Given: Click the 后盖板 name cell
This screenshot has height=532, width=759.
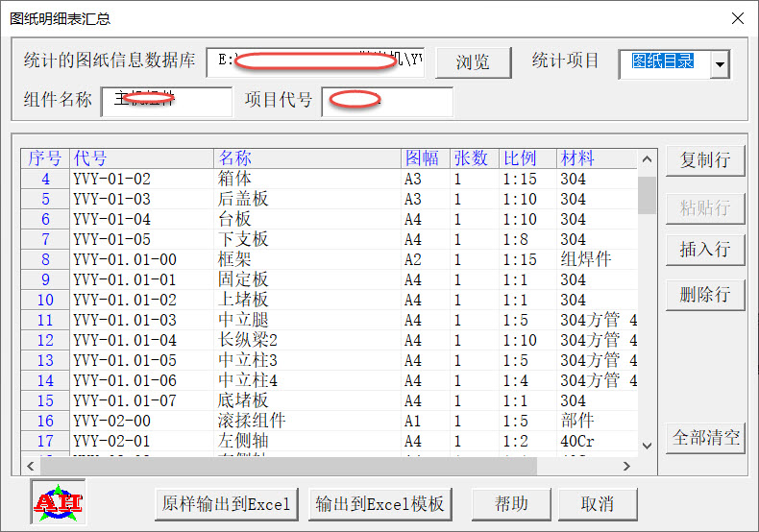Looking at the screenshot, I should tap(307, 199).
